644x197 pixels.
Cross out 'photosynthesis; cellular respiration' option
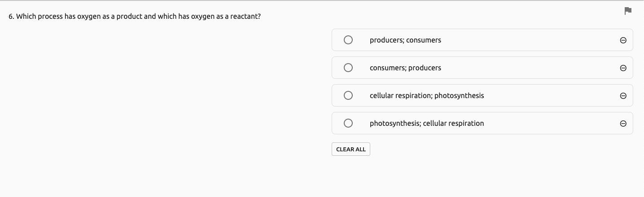pos(623,124)
